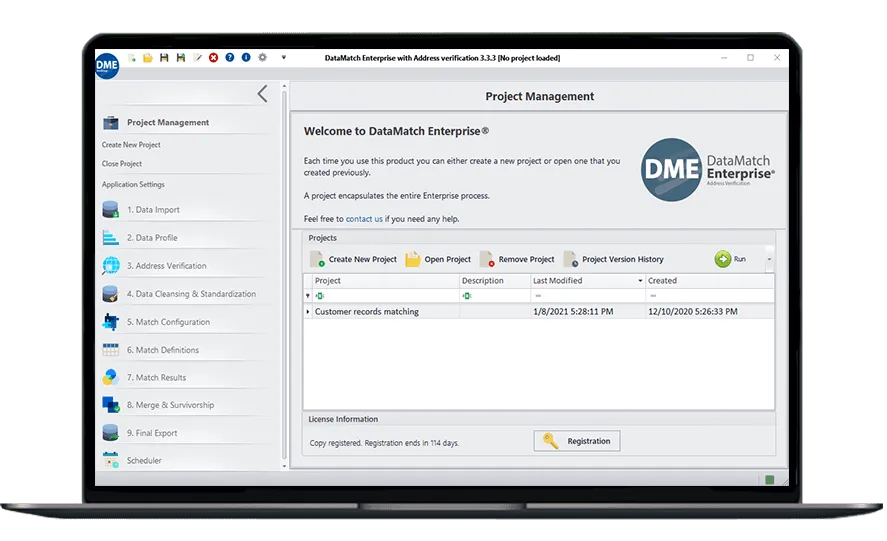Click the Registration button

[576, 441]
